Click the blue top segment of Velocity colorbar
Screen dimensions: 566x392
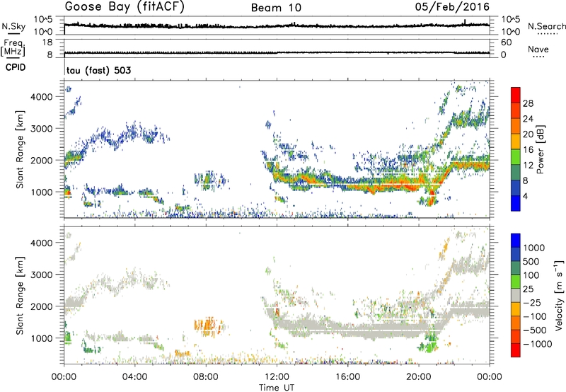[x=516, y=241]
